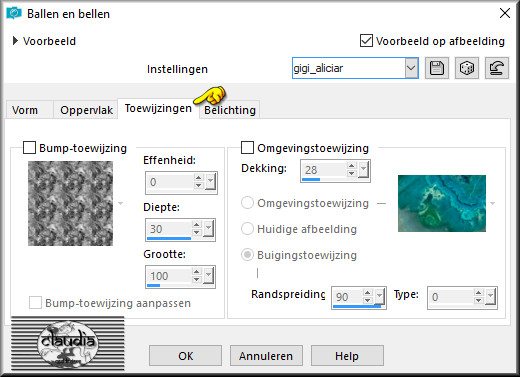
Task: Switch to the Belichting tab
Action: pyautogui.click(x=230, y=110)
